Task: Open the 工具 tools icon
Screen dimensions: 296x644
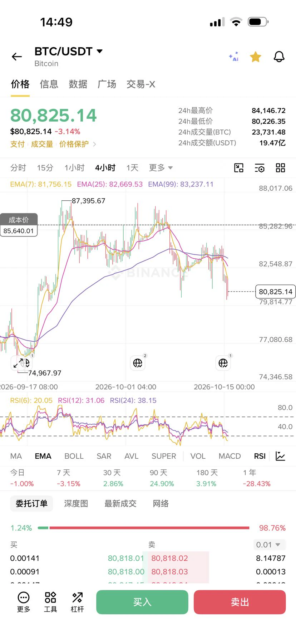Action: tap(50, 602)
